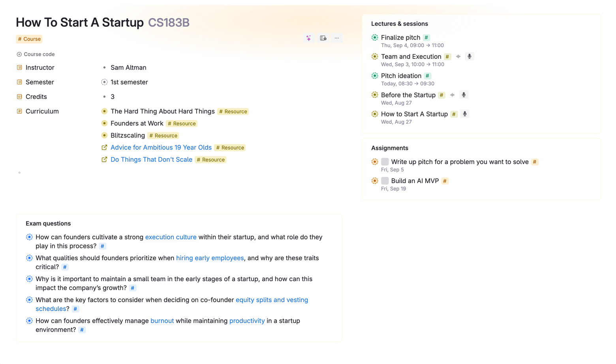Image resolution: width=616 pixels, height=364 pixels.
Task: Add a Course code field
Action: [36, 54]
